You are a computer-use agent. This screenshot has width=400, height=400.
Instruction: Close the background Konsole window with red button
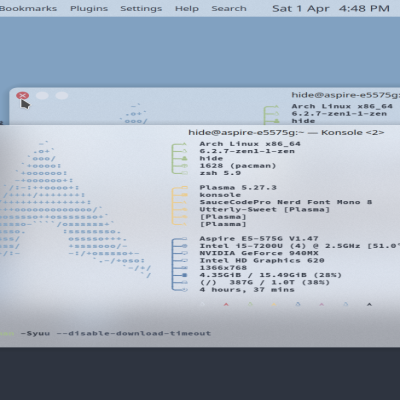pyautogui.click(x=22, y=96)
